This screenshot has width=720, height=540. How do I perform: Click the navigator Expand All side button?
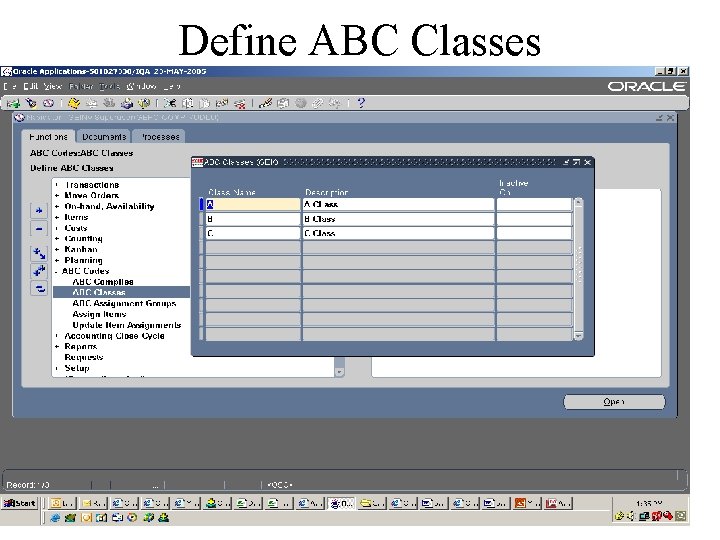[x=39, y=270]
